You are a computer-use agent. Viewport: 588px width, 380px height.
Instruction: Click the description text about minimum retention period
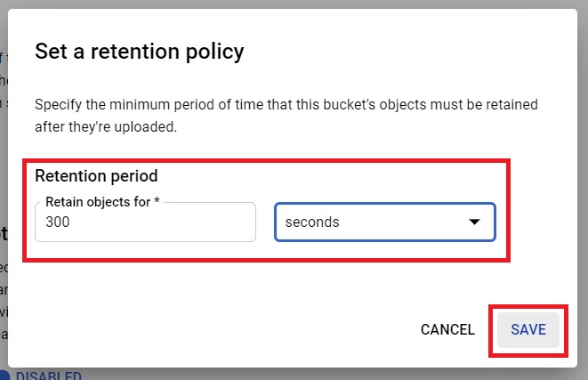pyautogui.click(x=286, y=116)
